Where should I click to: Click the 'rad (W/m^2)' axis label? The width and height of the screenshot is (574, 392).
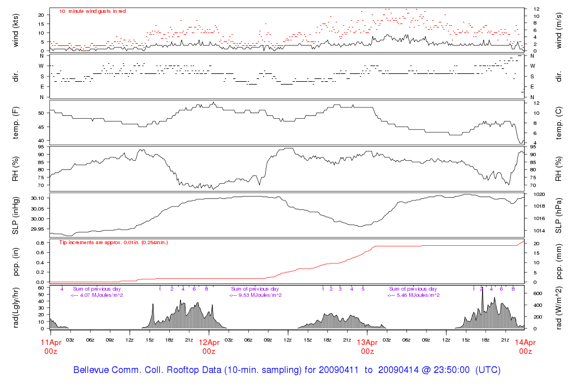(559, 308)
